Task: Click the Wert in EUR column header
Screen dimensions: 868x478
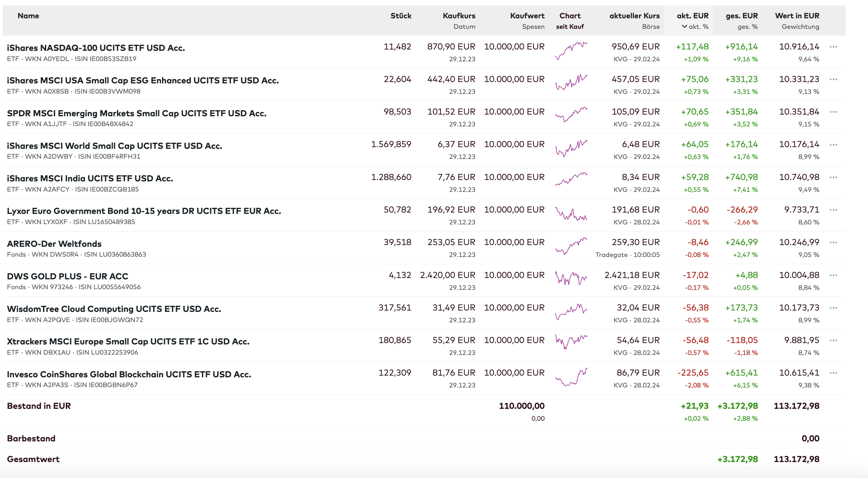Action: coord(797,16)
